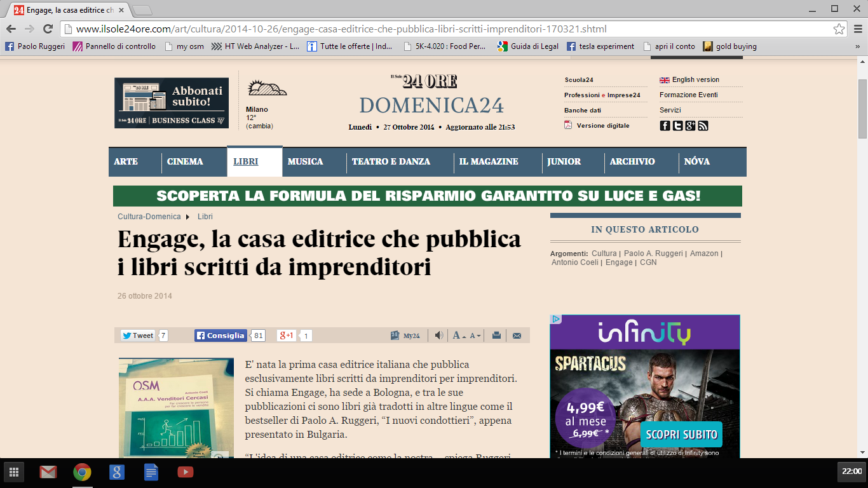Open Scuola24 link
Viewport: 868px width, 488px height.
[x=579, y=79]
